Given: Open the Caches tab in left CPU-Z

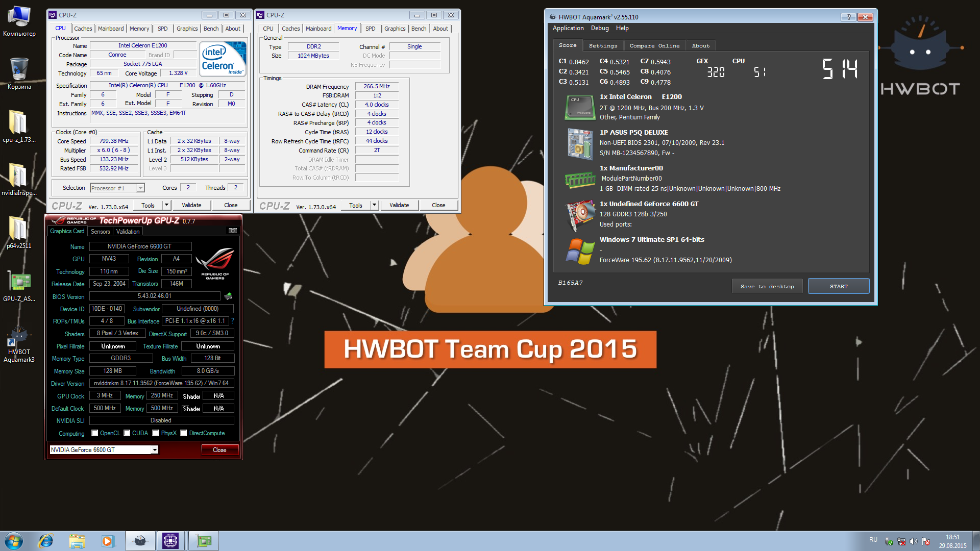Looking at the screenshot, I should click(x=83, y=29).
